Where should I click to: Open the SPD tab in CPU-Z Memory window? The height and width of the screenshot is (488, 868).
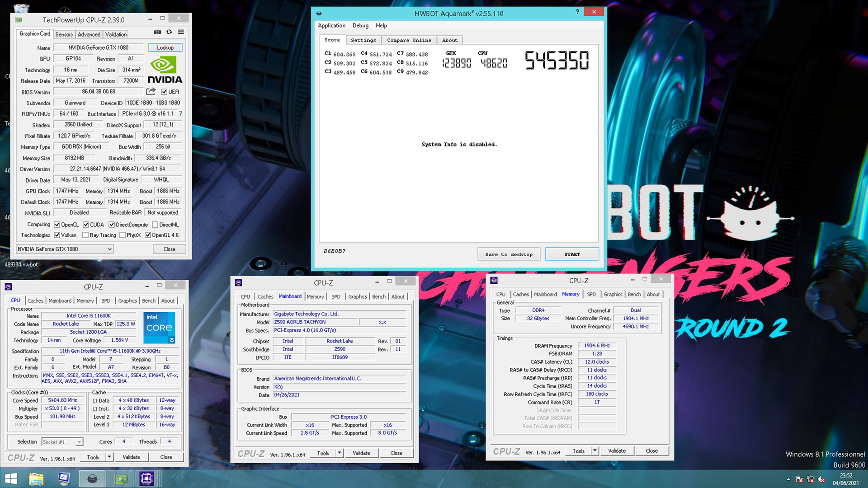click(x=591, y=294)
